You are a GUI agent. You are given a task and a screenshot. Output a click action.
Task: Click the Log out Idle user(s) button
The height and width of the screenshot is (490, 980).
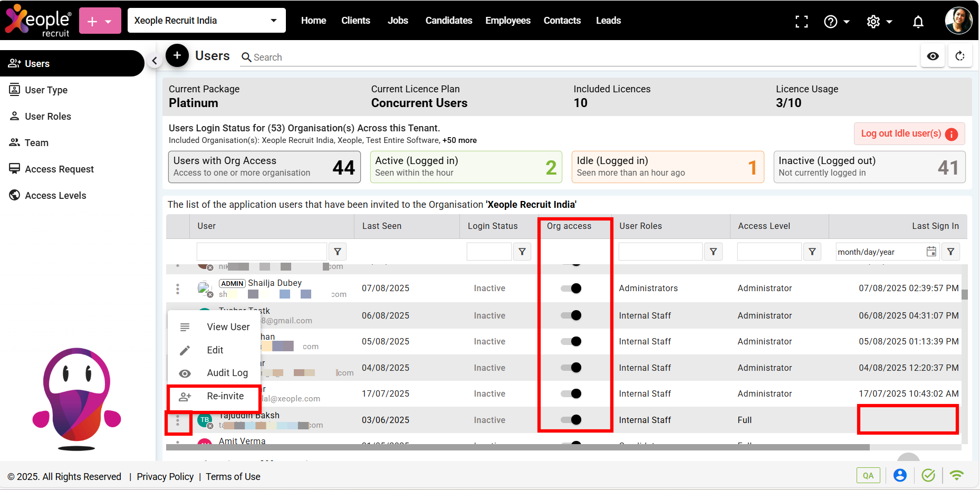909,134
